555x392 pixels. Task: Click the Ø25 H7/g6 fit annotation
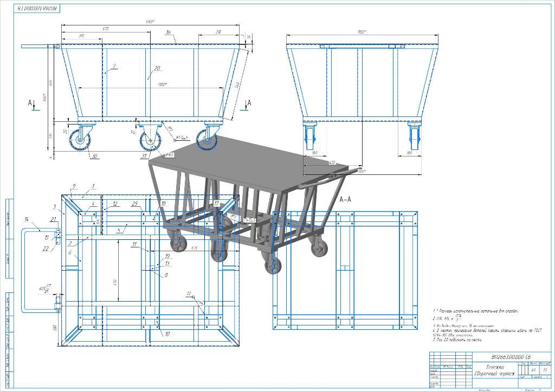45,289
